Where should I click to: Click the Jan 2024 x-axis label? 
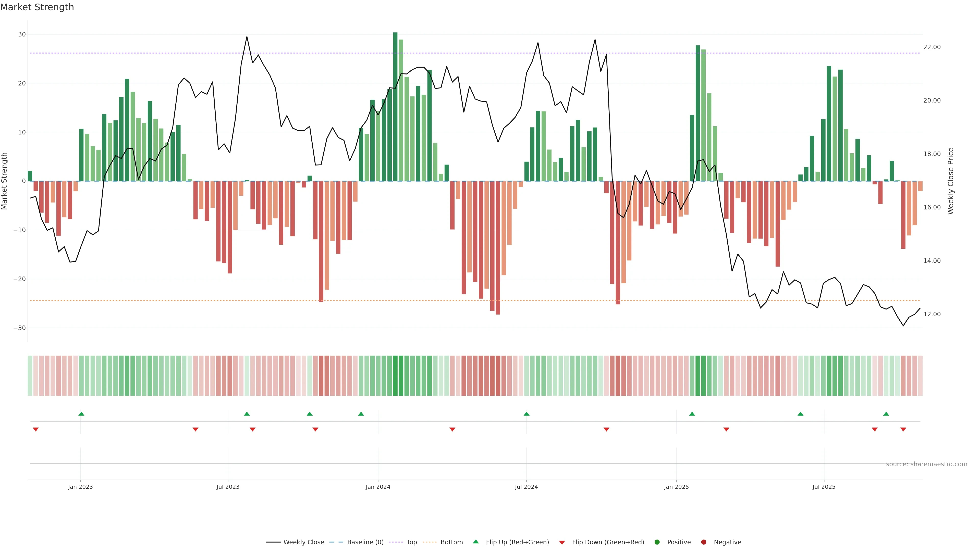pyautogui.click(x=378, y=487)
